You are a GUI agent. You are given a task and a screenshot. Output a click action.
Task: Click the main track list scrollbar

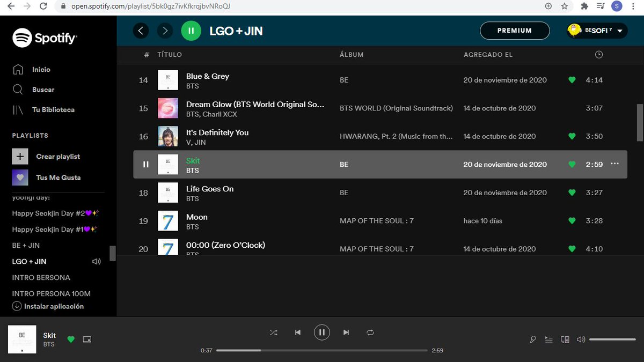coord(640,123)
